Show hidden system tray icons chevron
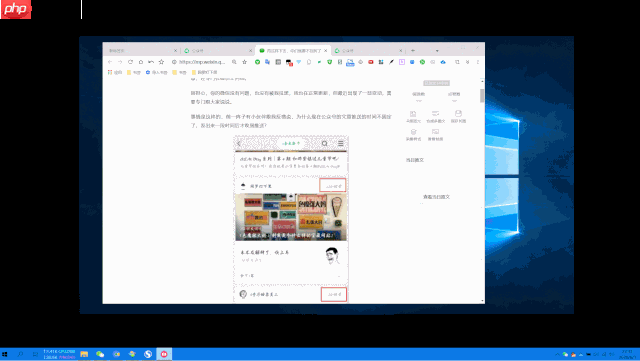The width and height of the screenshot is (640, 361). [x=557, y=354]
